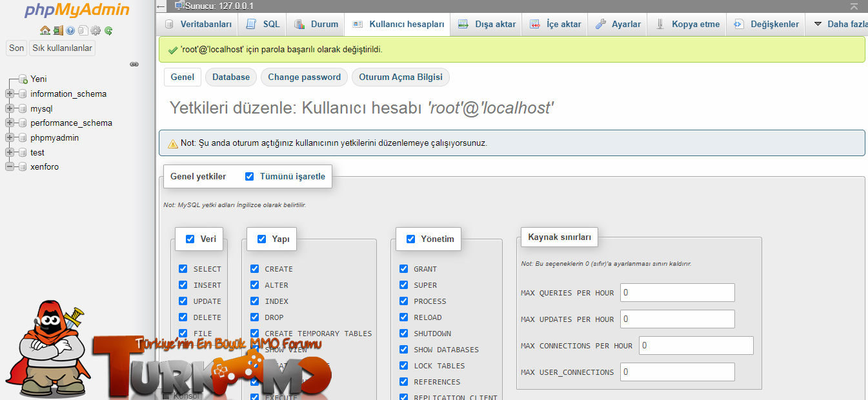Viewport: 868px width, 400px height.
Task: Click the Sık kullanılanlar favorites button
Action: (x=63, y=48)
